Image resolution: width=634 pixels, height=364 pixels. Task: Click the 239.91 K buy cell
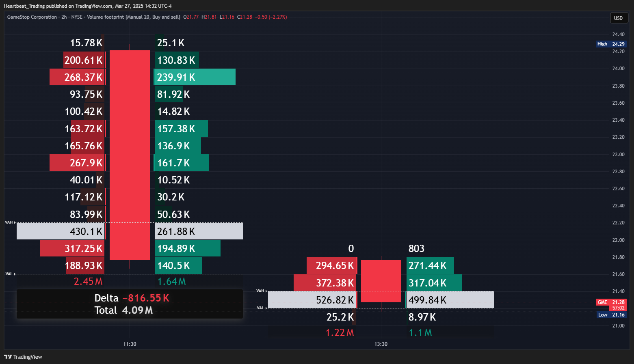click(195, 77)
